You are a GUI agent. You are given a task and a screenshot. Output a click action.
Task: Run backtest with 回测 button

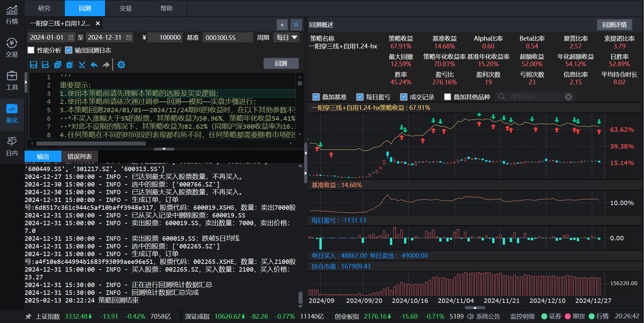coord(281,64)
